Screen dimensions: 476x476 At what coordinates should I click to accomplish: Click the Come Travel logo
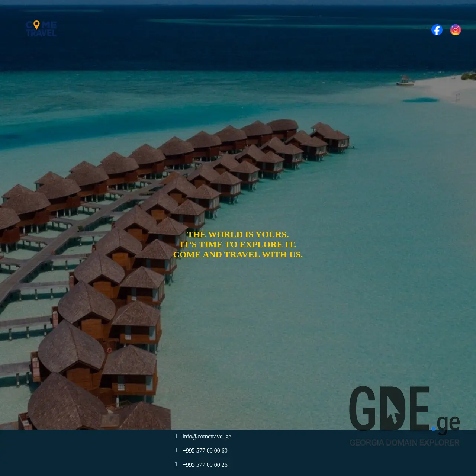coord(41,29)
